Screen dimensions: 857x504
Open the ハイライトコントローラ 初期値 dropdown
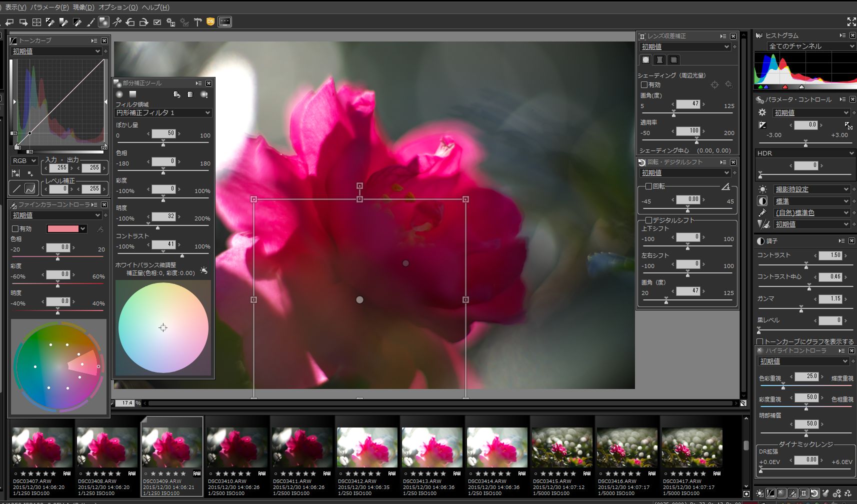pos(803,361)
